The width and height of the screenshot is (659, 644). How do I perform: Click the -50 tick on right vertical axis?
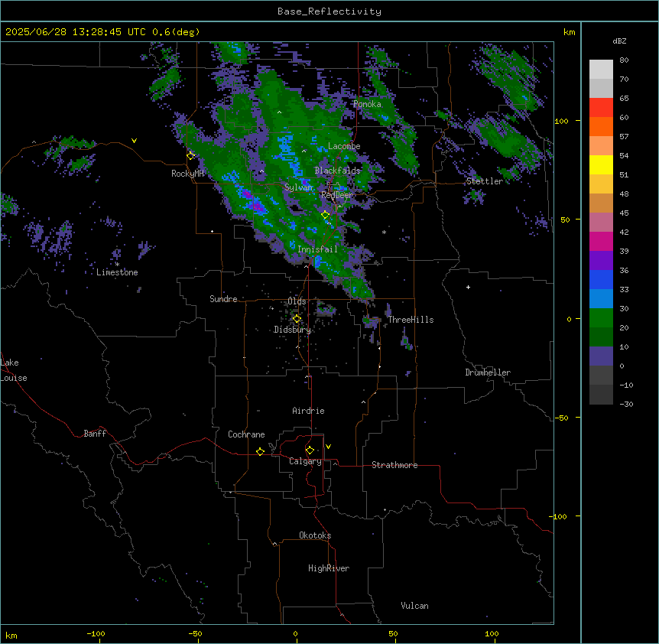[561, 418]
